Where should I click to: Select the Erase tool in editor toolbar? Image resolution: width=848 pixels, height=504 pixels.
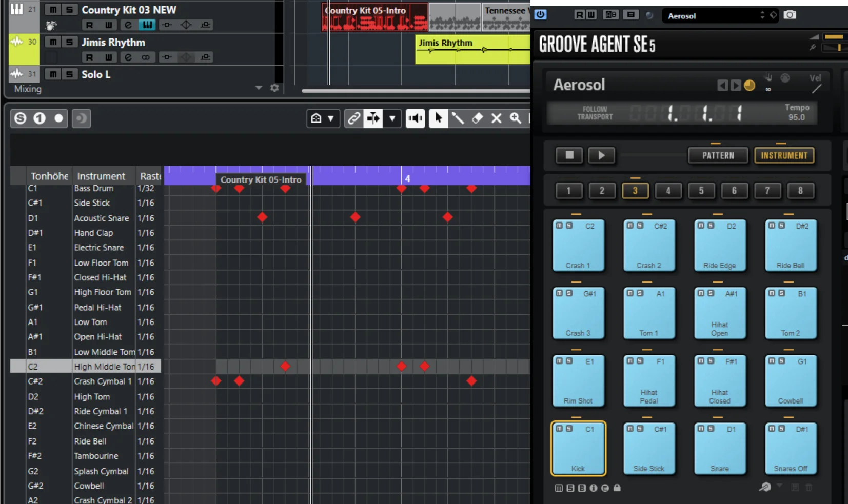tap(477, 118)
